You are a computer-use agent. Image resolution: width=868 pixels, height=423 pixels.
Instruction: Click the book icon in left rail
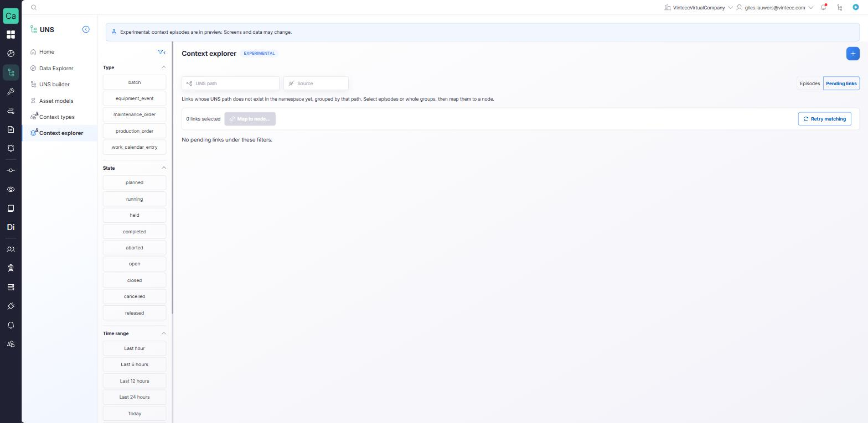(11, 208)
